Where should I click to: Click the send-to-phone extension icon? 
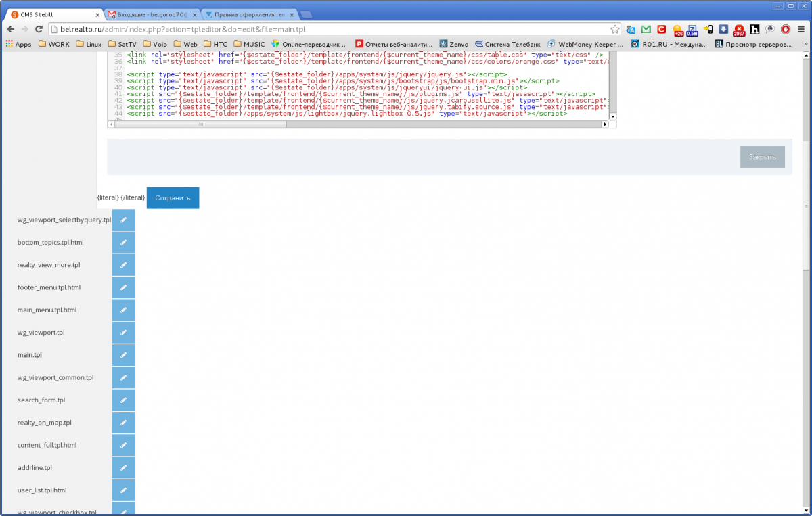708,29
